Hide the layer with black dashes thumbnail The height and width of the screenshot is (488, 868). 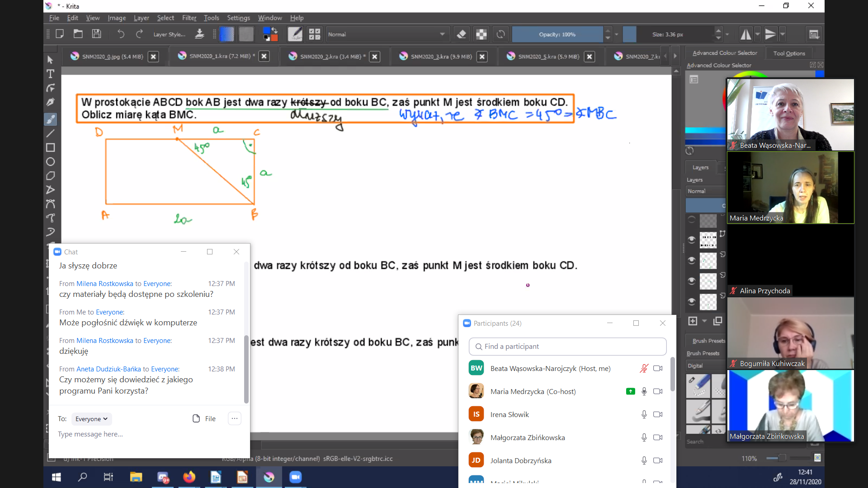pos(692,239)
